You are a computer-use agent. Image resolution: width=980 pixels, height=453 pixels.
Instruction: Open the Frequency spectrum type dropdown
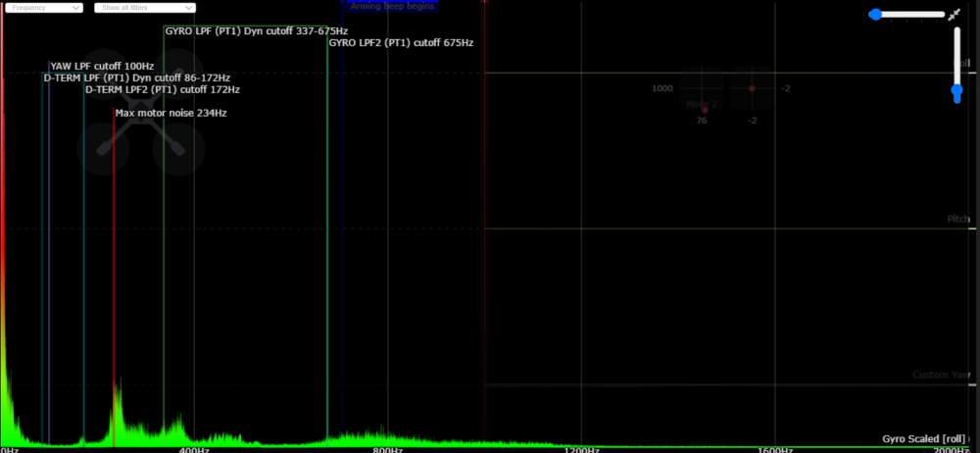tap(46, 7)
